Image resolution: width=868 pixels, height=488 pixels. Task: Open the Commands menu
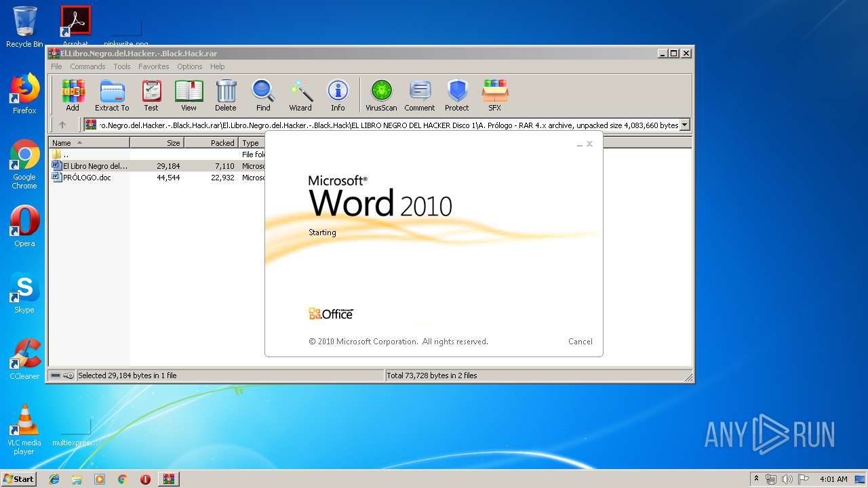87,66
